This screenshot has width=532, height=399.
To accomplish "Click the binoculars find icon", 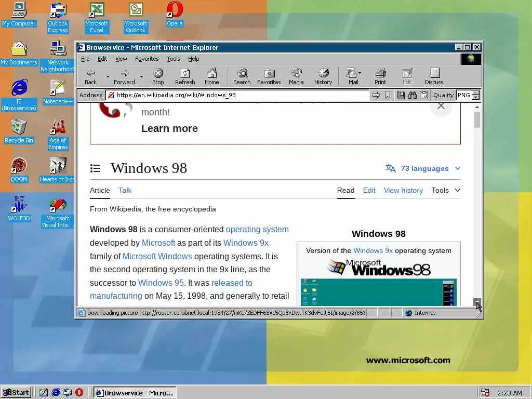I will pos(412,96).
